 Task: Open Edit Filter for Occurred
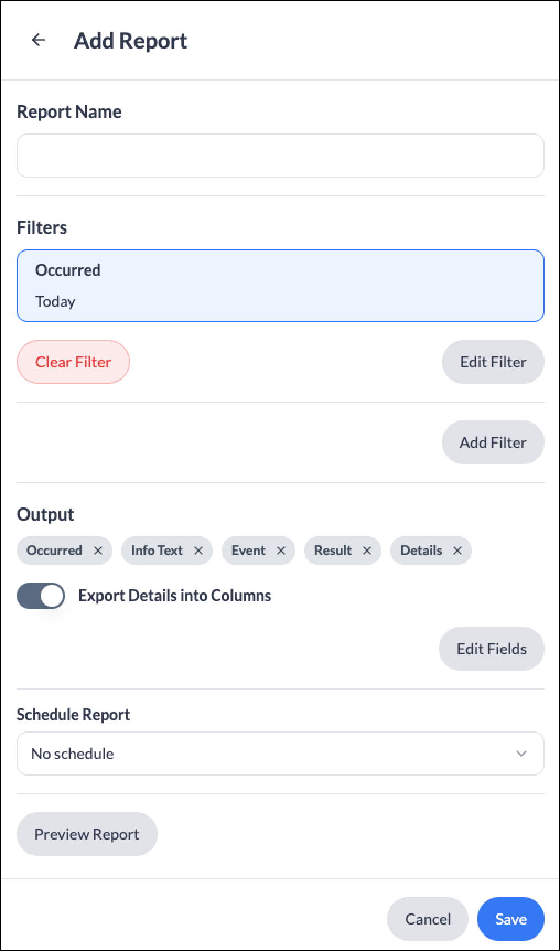coord(493,362)
